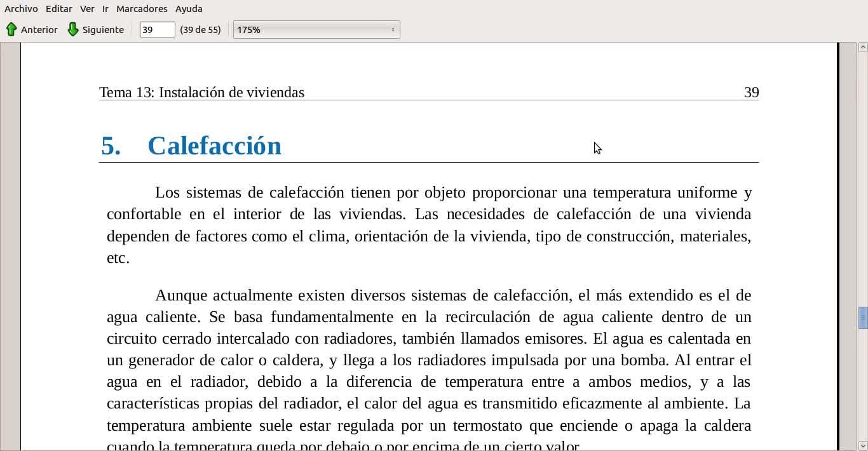Click the page number 39 in the header
This screenshot has height=451, width=868.
751,93
